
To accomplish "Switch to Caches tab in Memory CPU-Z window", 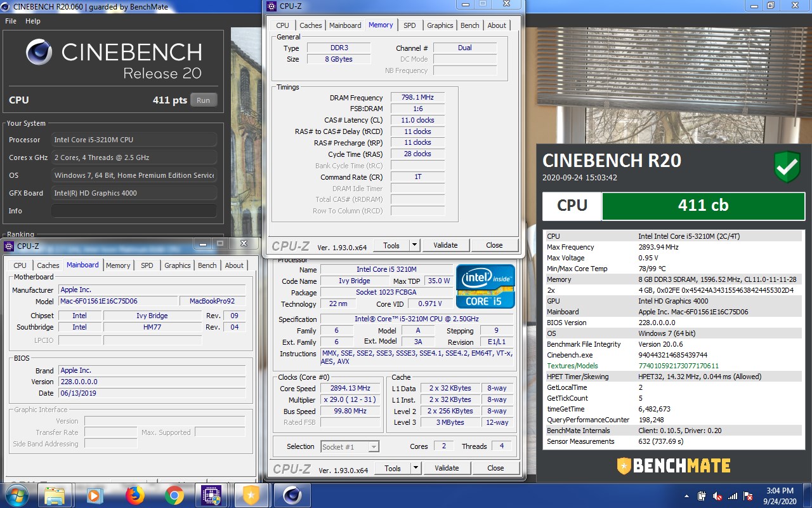I will pyautogui.click(x=311, y=25).
